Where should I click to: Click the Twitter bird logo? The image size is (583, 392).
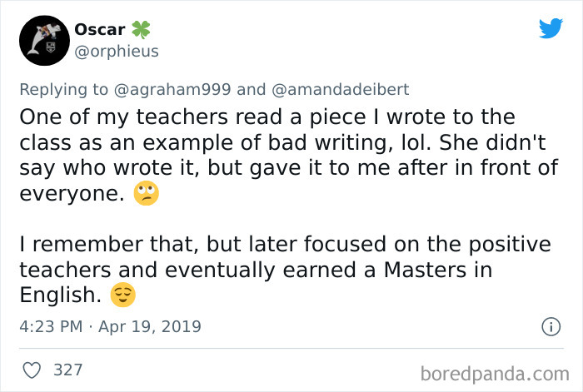551,28
